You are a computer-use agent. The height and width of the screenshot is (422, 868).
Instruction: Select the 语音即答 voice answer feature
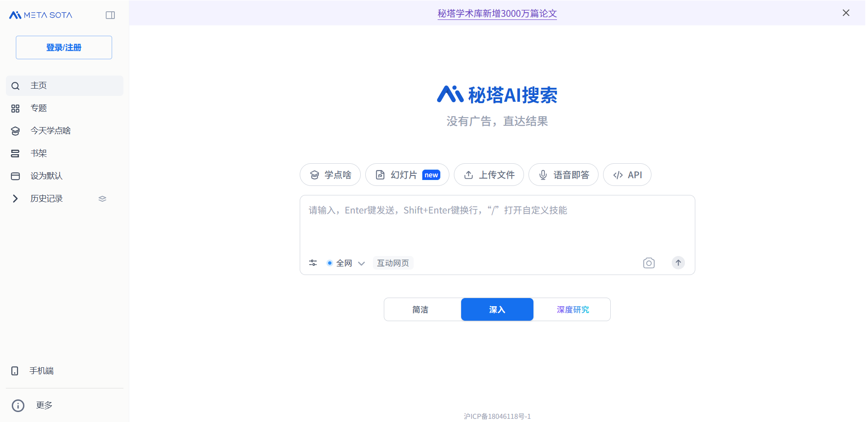click(563, 175)
